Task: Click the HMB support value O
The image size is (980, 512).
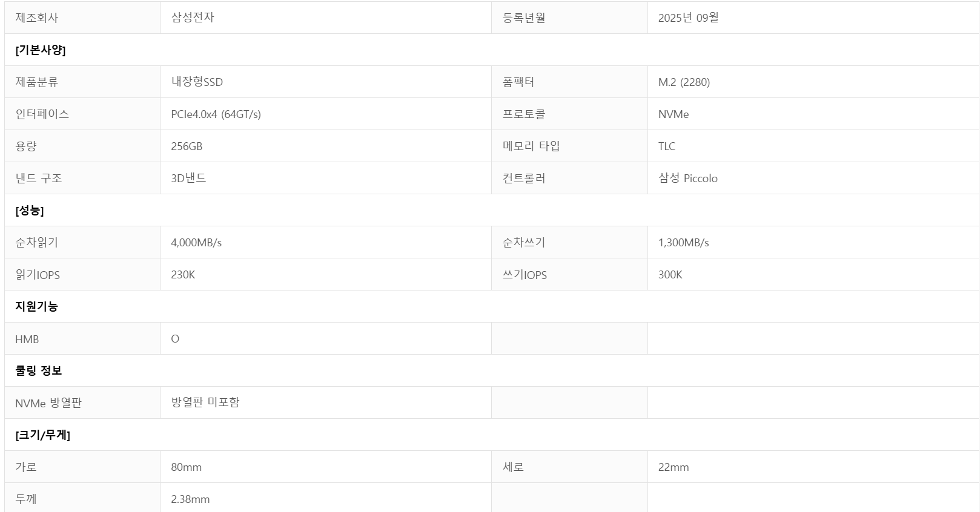Action: [x=175, y=339]
